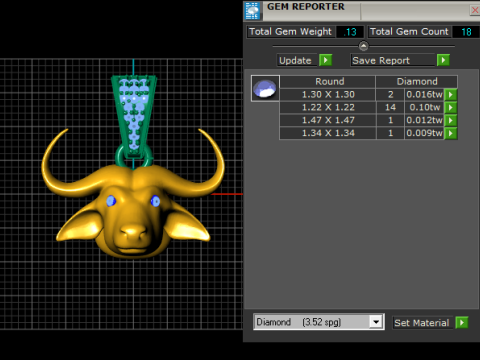Click green arrow on the 0.012tw row
The width and height of the screenshot is (480, 360).
[451, 120]
